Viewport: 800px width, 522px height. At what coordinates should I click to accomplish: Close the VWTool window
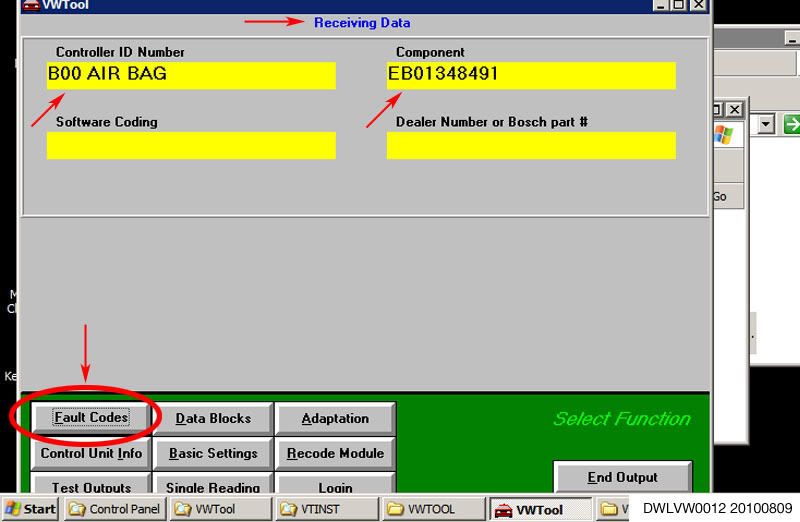pos(698,5)
